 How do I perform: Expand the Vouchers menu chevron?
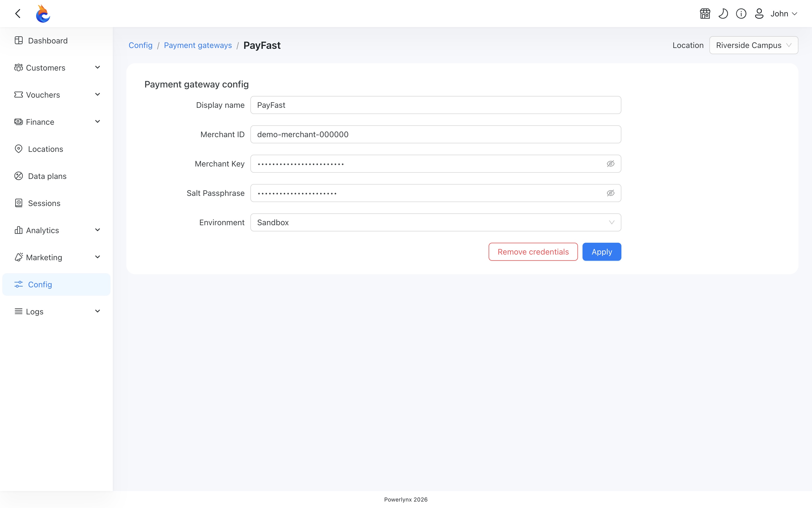click(98, 95)
